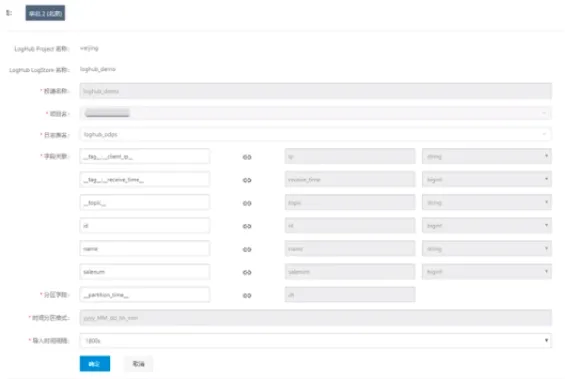Open type dropdown in the id row
Screen dimensions: 565x379
click(x=487, y=226)
